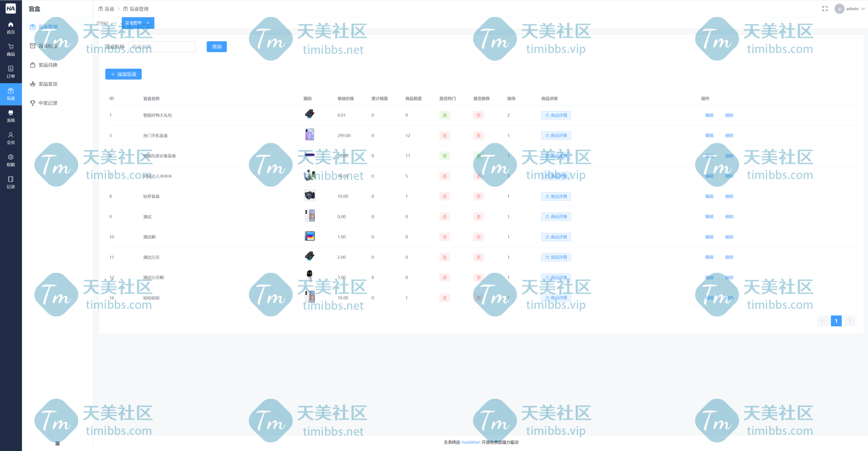Focus the 盲盒名称 search input field
Screen dimensions: 868x451
coord(162,47)
